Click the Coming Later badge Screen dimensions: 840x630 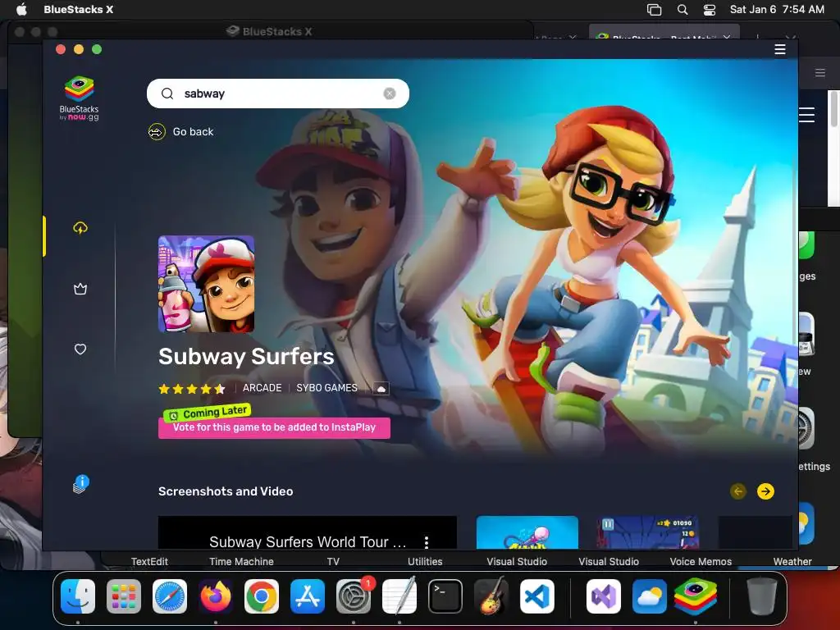[208, 413]
